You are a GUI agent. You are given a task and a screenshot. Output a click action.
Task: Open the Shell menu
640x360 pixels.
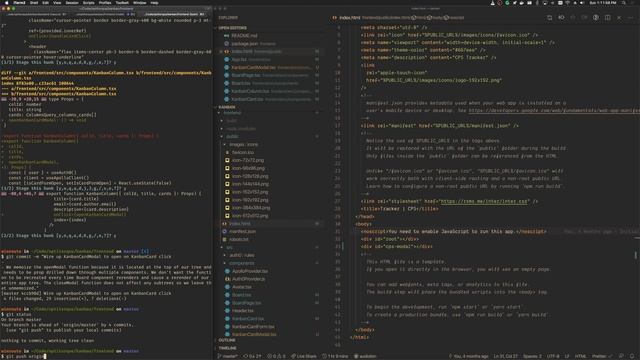click(34, 2)
